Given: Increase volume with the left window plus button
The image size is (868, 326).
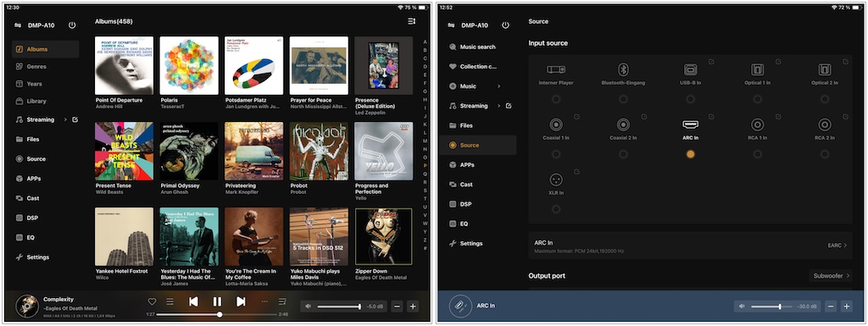Looking at the screenshot, I should [413, 307].
